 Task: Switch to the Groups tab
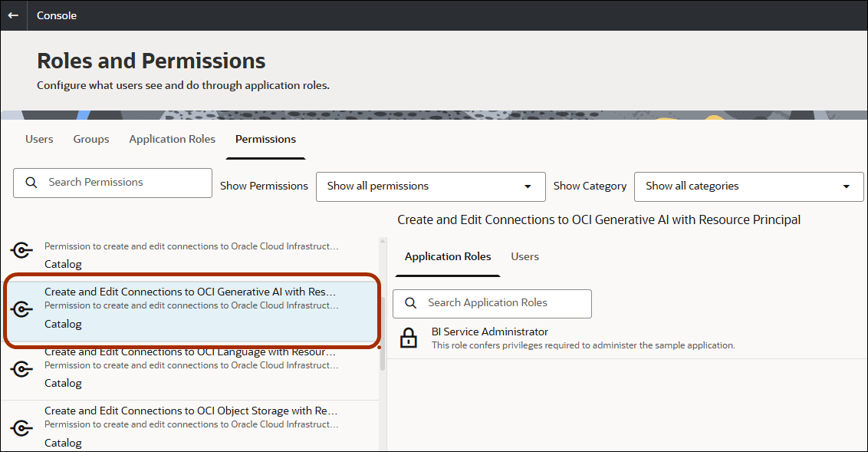[x=91, y=139]
